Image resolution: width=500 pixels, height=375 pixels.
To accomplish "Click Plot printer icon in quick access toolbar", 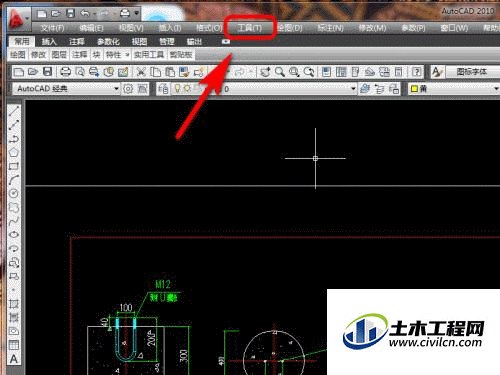I will pos(125,14).
